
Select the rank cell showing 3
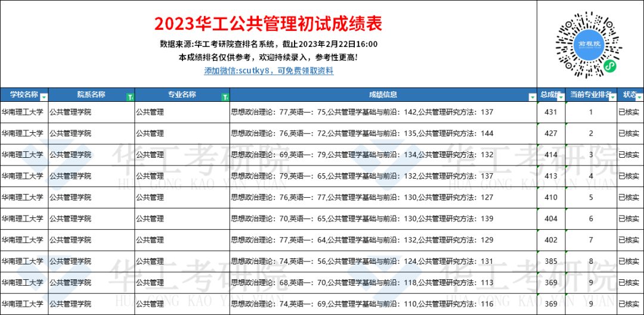point(591,155)
